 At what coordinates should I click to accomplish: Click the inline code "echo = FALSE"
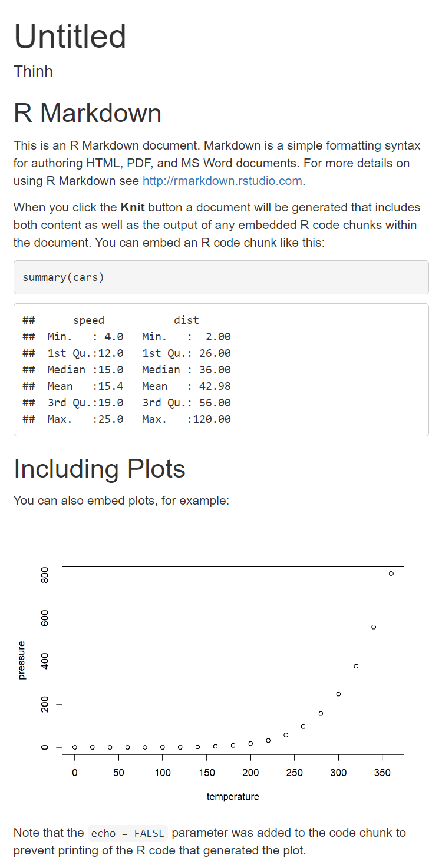(x=128, y=833)
